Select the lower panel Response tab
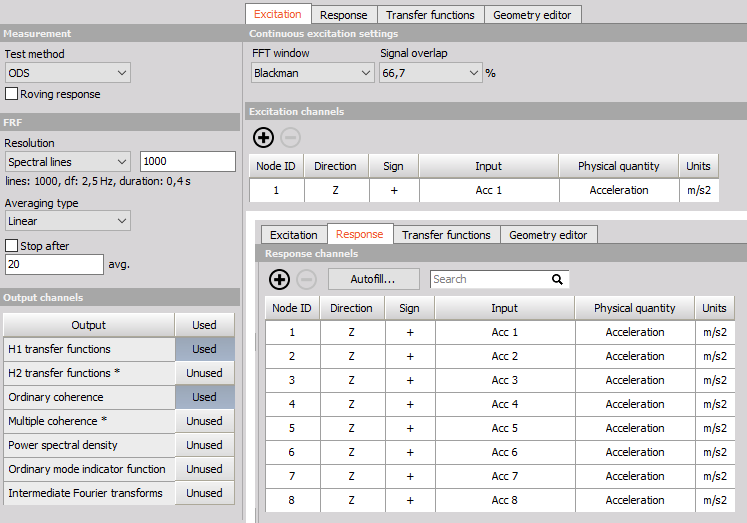 [360, 234]
